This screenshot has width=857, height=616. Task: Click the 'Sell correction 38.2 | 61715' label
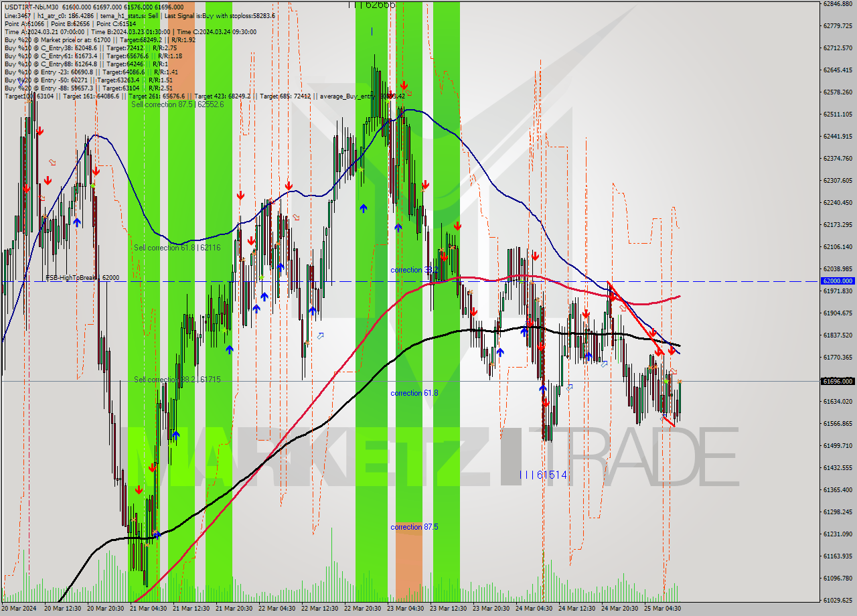pyautogui.click(x=177, y=380)
